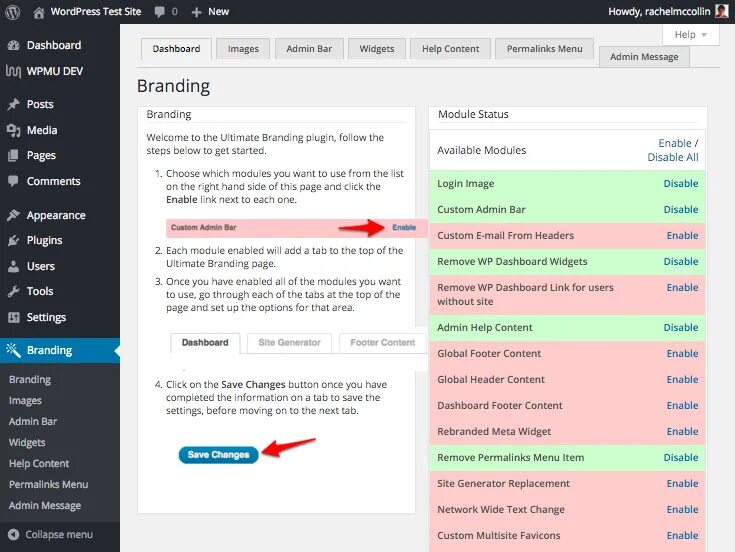Click New in the admin bar

pyautogui.click(x=218, y=12)
